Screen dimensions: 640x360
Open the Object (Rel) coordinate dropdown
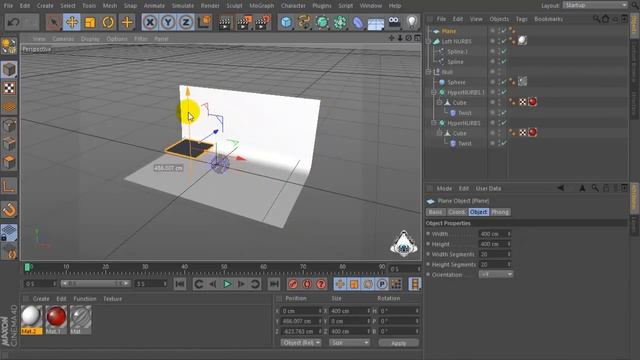click(x=301, y=343)
